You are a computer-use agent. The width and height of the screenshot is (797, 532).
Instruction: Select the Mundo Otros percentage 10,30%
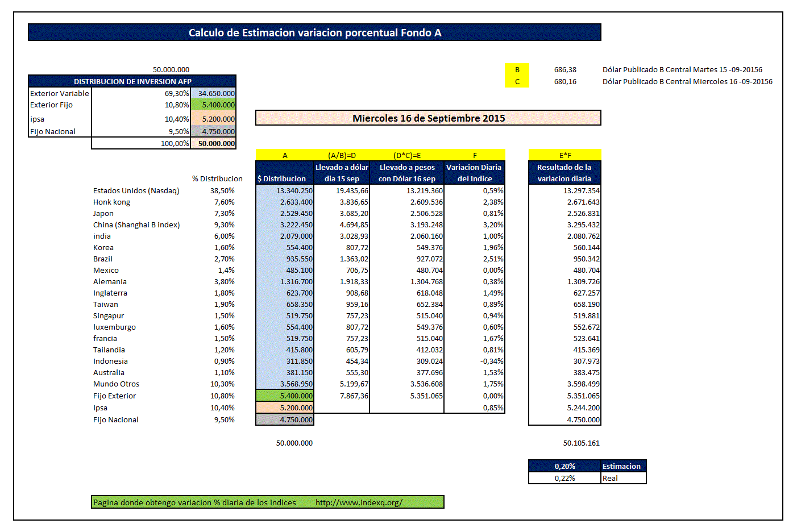coord(222,384)
